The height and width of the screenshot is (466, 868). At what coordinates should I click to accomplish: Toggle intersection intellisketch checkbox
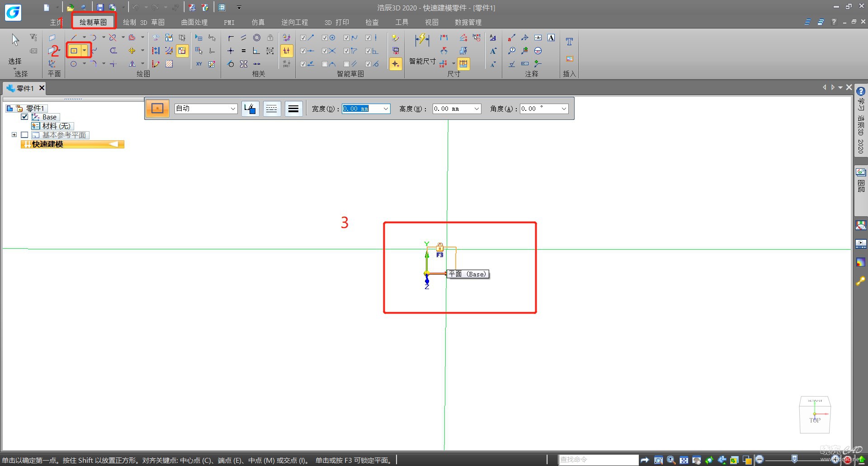(x=325, y=51)
